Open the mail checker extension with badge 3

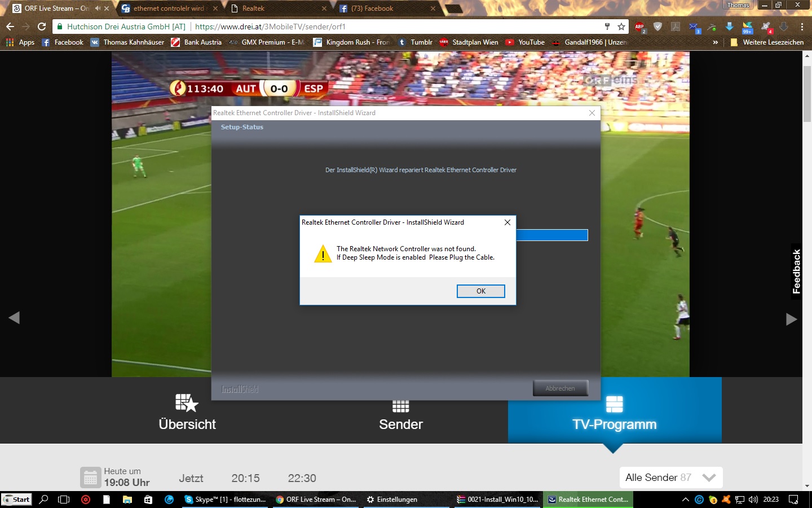694,27
